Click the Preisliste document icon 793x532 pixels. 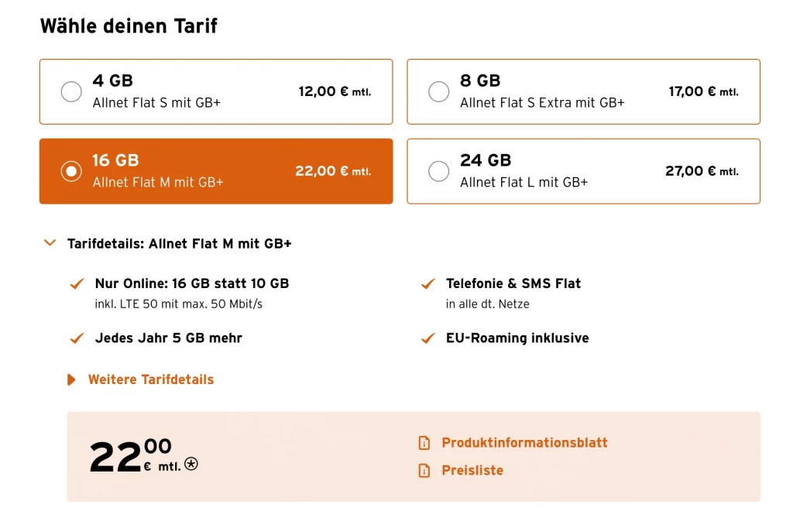[424, 470]
